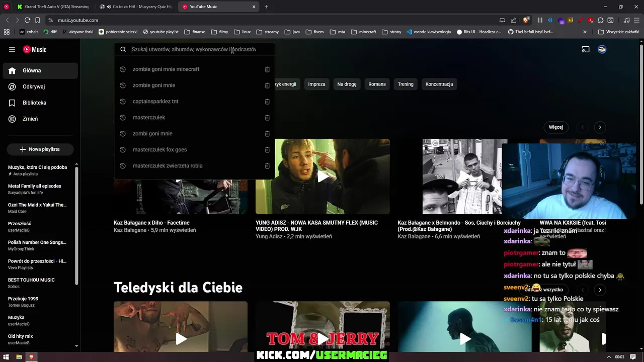Viewport: 644px width, 362px height.
Task: Open the new tab with plus button
Action: 266,7
